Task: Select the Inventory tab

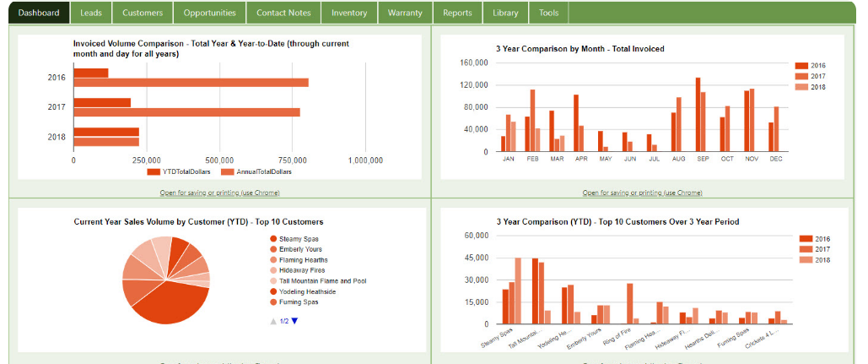Action: click(349, 13)
